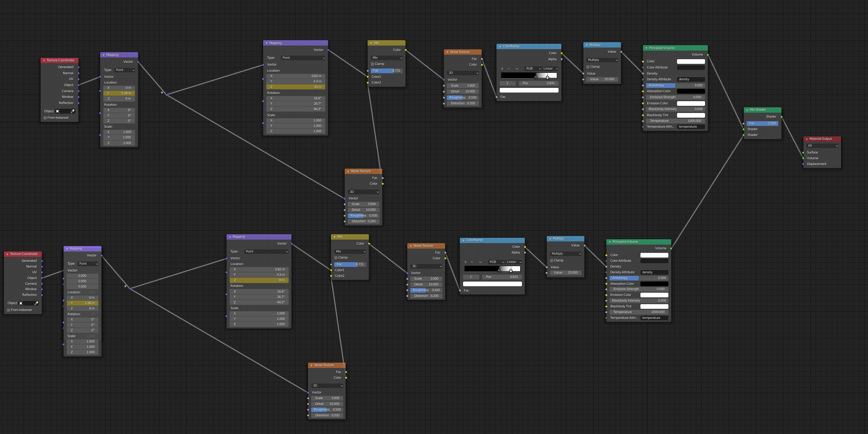Click the object icon in the lower Texture Coordinate field
Screen dimensions: 868x434
click(21, 303)
